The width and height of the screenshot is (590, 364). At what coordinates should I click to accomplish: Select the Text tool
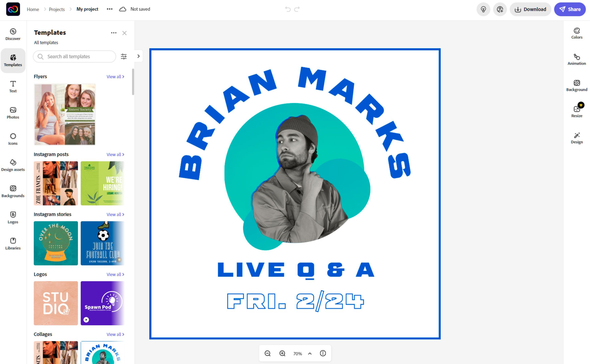[12, 86]
